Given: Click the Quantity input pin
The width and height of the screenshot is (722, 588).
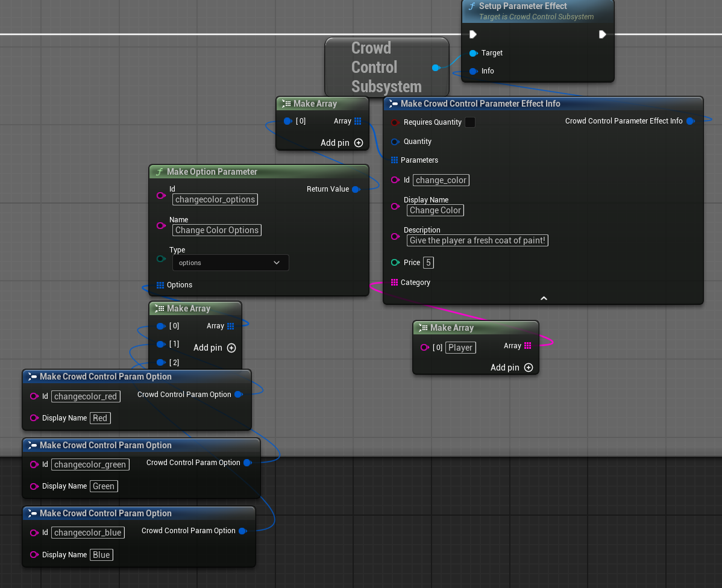Looking at the screenshot, I should pos(395,142).
